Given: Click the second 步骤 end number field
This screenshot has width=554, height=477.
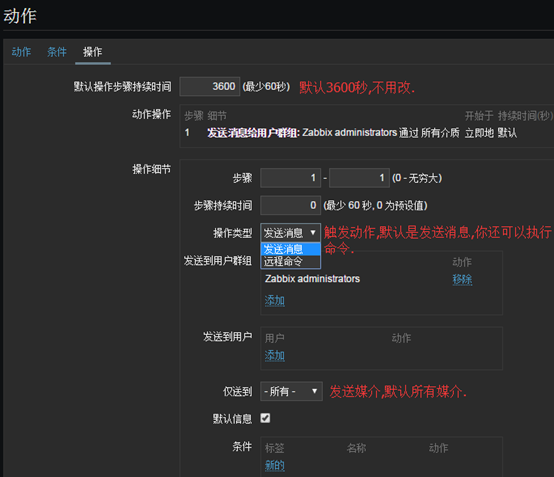Looking at the screenshot, I should (x=359, y=178).
